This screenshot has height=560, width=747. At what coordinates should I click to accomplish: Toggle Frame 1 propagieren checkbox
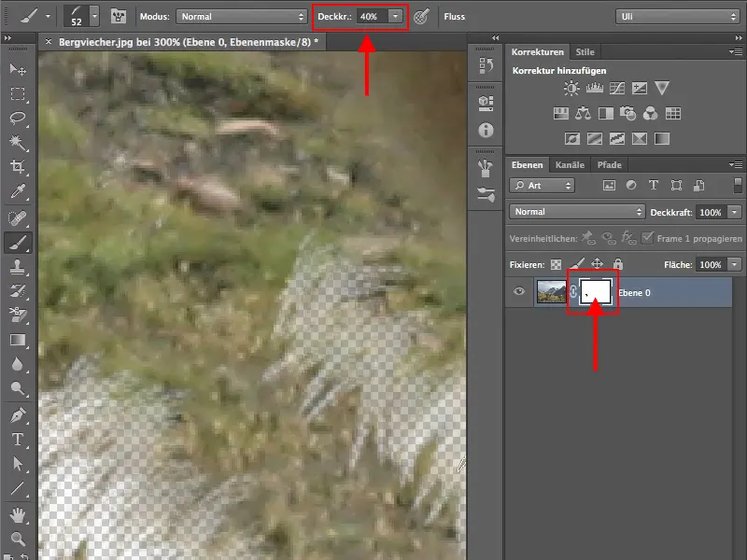click(x=647, y=238)
